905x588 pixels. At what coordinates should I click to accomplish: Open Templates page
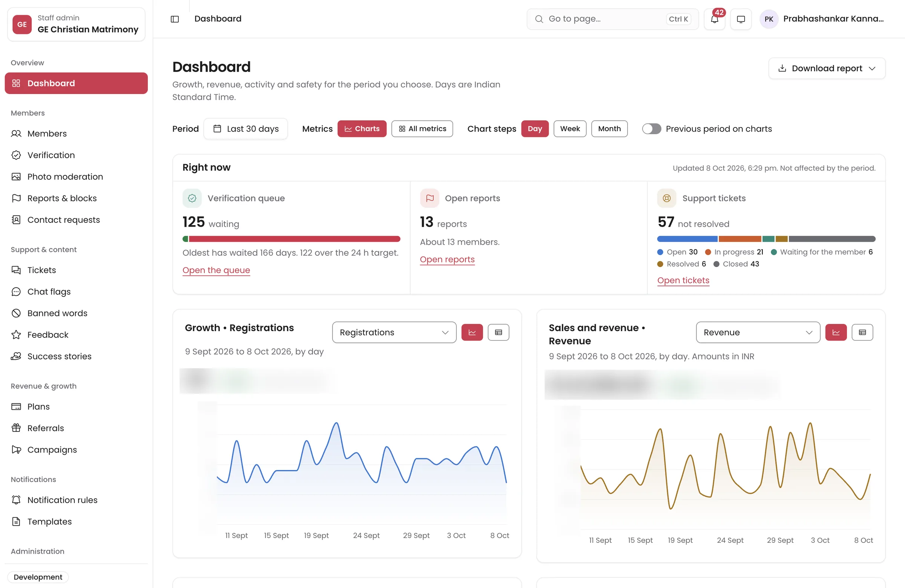[x=76, y=522]
